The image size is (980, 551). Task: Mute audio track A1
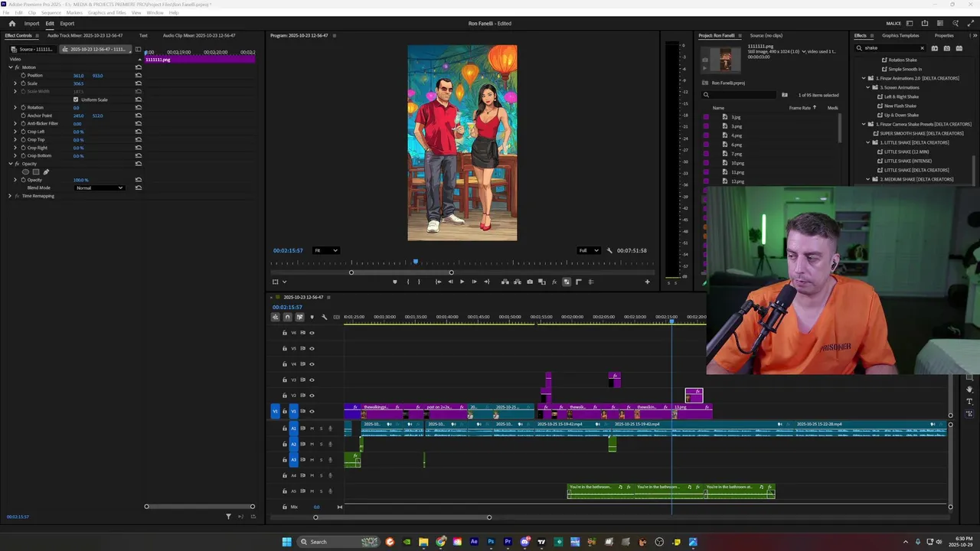point(312,429)
